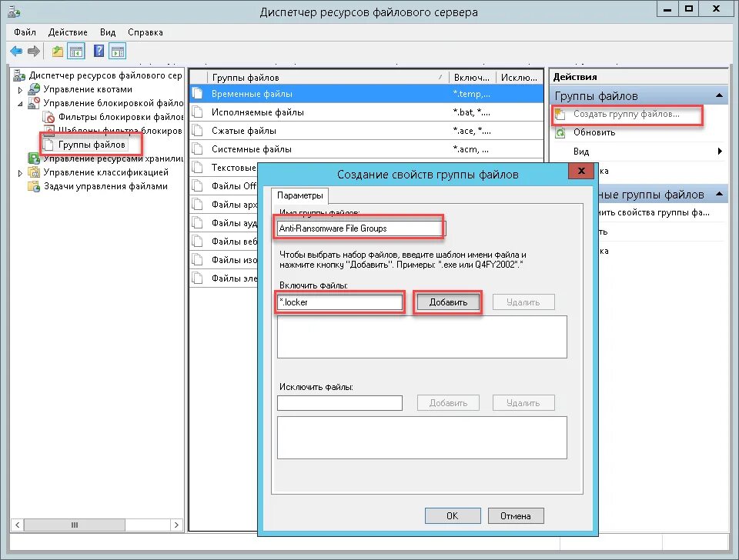This screenshot has width=739, height=560.
Task: Select Задачи управления файлами tree item
Action: [105, 186]
